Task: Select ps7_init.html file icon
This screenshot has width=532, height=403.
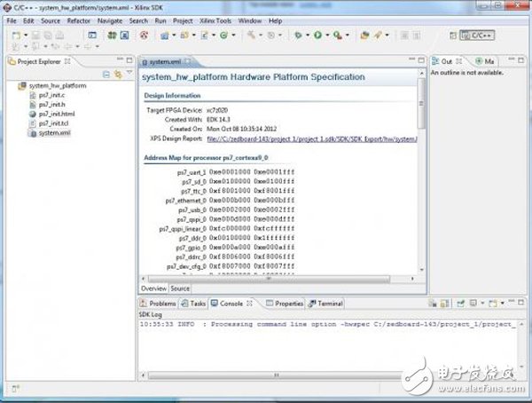Action: tap(33, 114)
